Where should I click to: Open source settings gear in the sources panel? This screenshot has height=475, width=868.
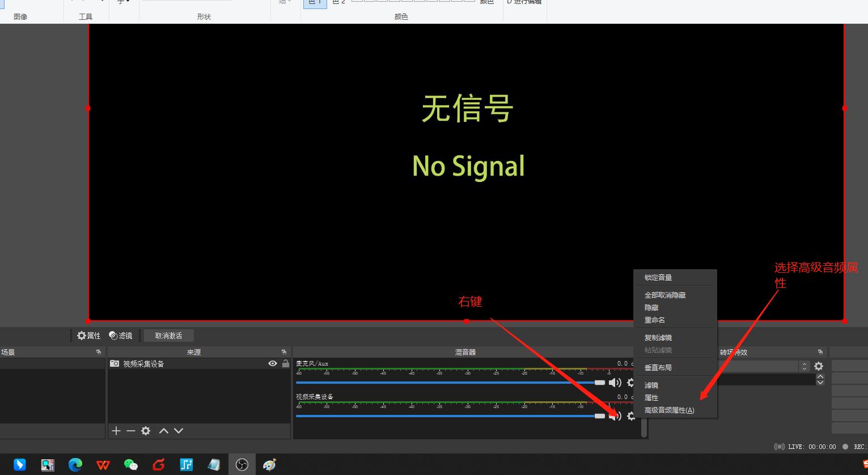[146, 431]
